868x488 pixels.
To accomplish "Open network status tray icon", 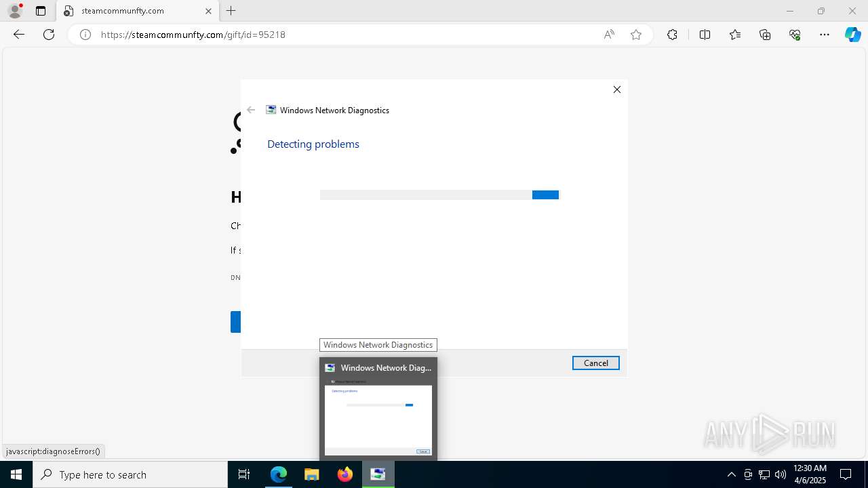I will click(764, 474).
